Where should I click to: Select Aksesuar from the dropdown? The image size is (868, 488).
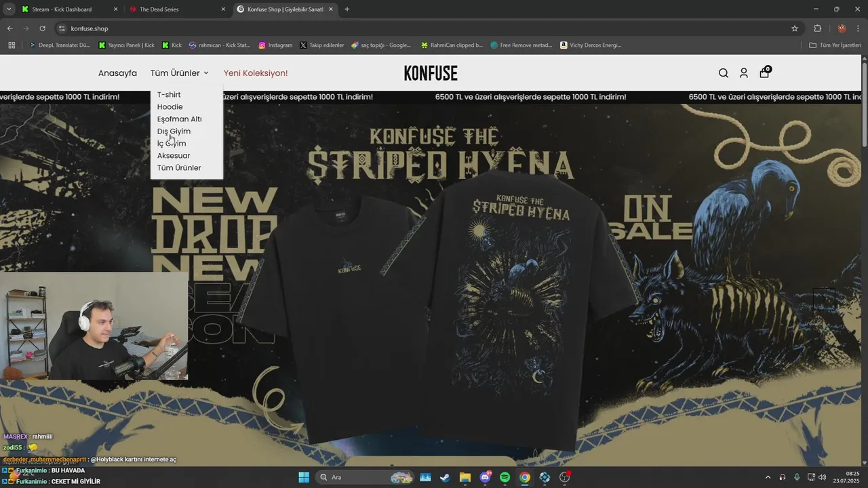tap(174, 156)
